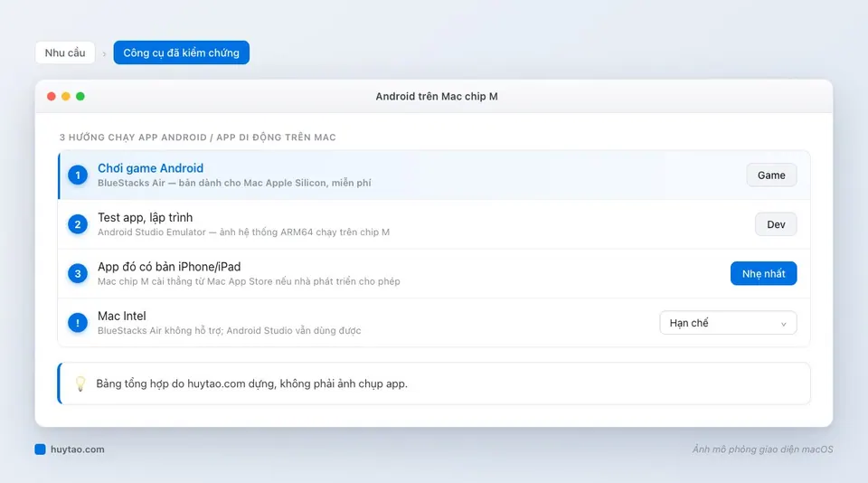Select the Test app, lập trình row title
868x483 pixels.
point(145,217)
